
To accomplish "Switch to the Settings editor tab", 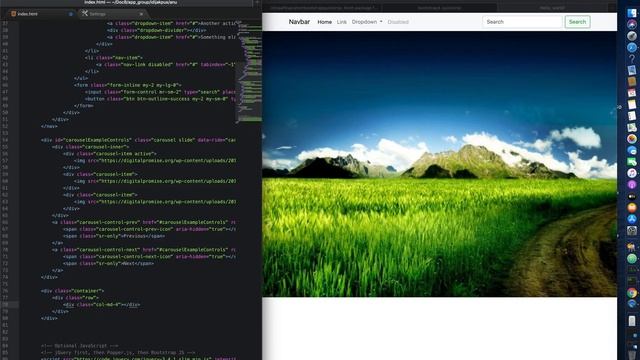I will [x=112, y=13].
